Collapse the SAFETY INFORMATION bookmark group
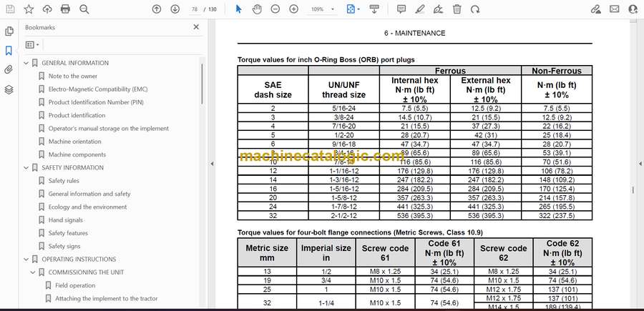The height and width of the screenshot is (311, 644). (26, 168)
